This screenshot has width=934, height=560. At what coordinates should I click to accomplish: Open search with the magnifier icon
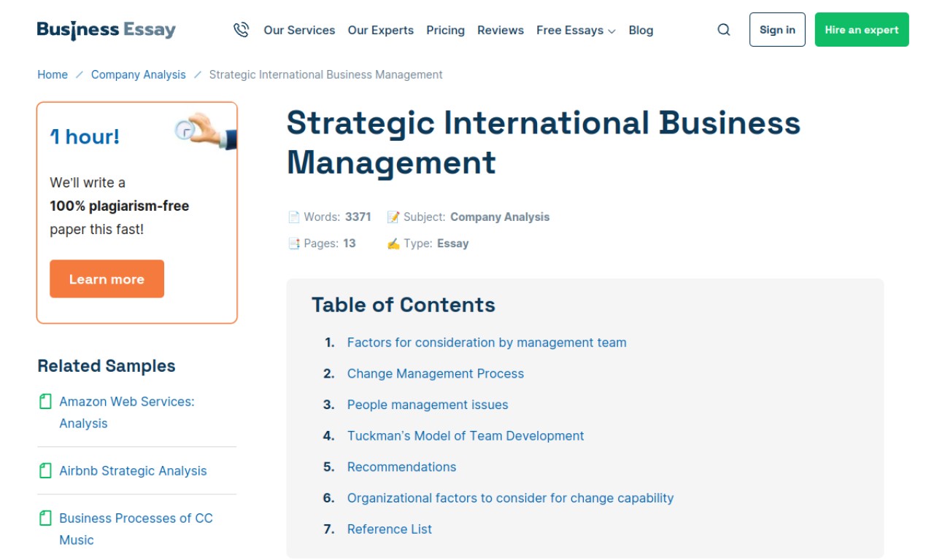tap(723, 30)
